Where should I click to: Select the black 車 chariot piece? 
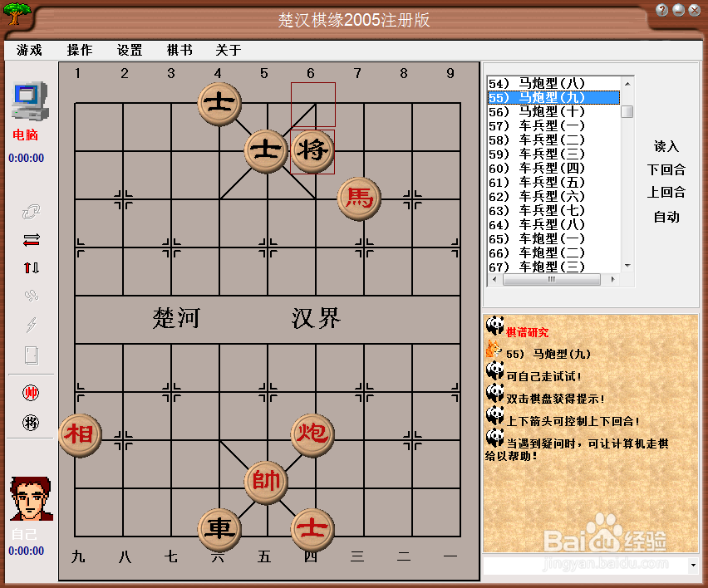click(219, 530)
